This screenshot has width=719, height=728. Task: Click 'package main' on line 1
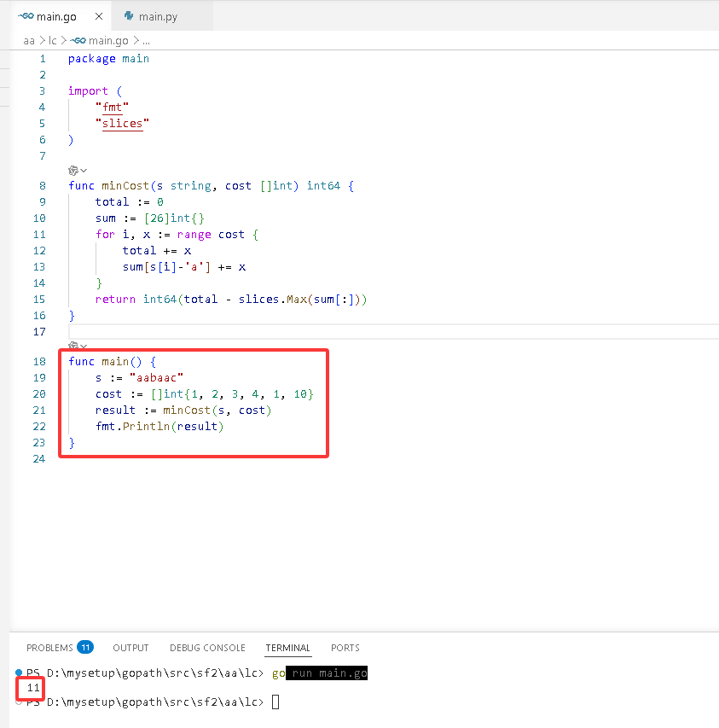(x=108, y=59)
